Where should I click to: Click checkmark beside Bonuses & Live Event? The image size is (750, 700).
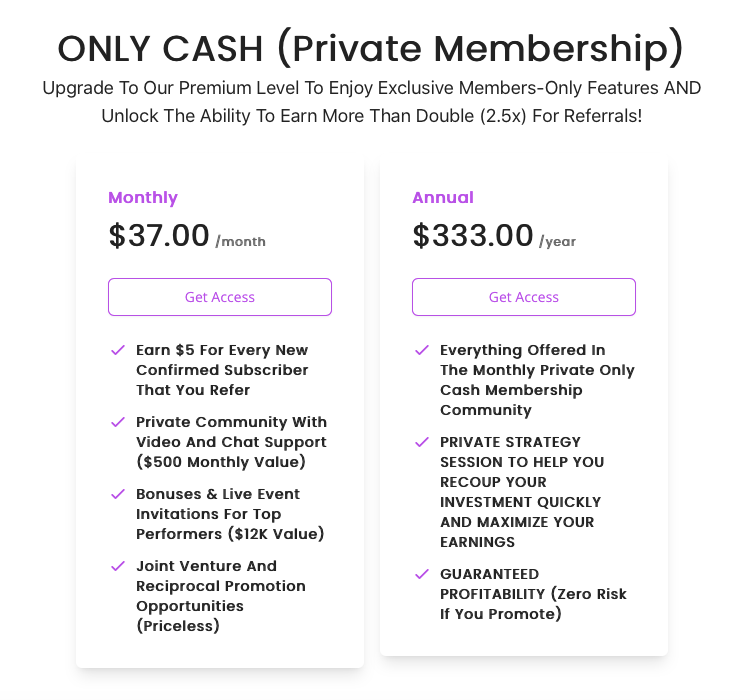[x=118, y=494]
